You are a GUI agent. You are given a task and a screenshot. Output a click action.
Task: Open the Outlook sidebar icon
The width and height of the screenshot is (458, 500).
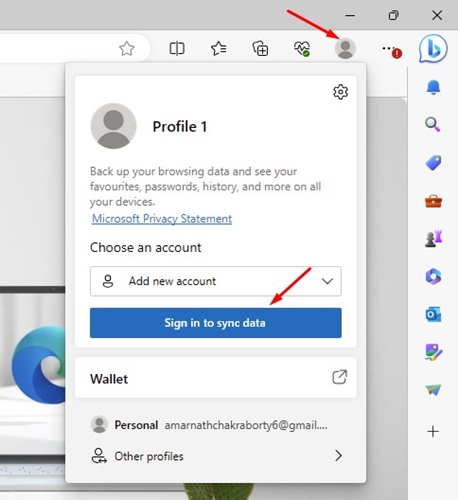click(x=433, y=314)
